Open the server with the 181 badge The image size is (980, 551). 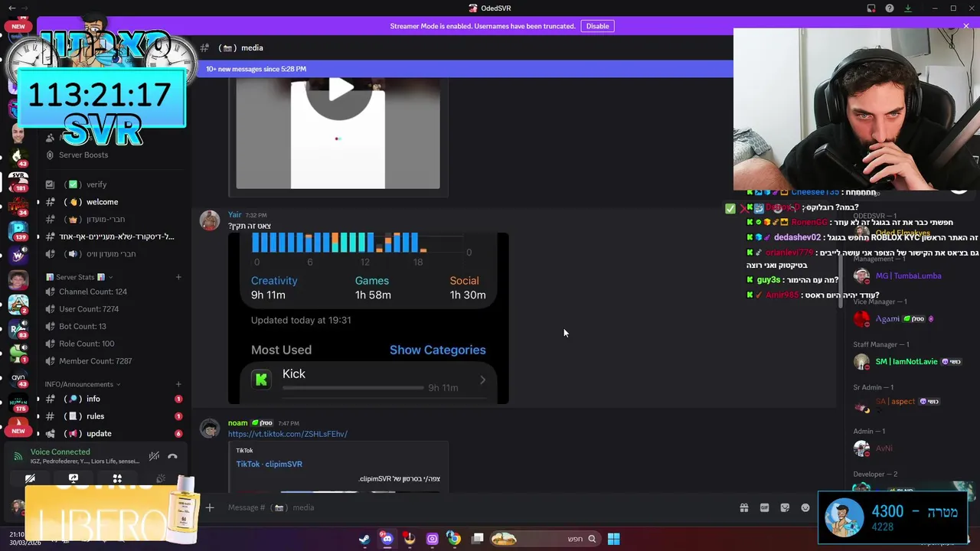(x=18, y=182)
